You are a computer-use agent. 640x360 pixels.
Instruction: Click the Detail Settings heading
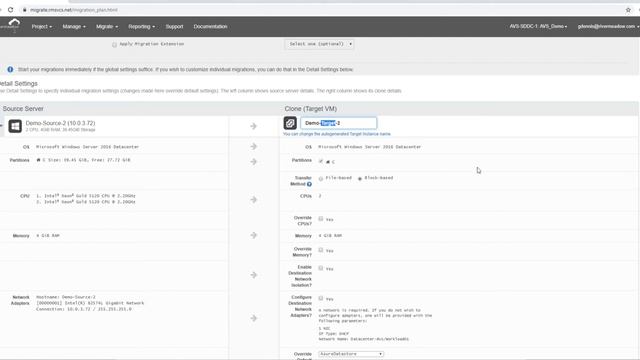click(x=18, y=83)
